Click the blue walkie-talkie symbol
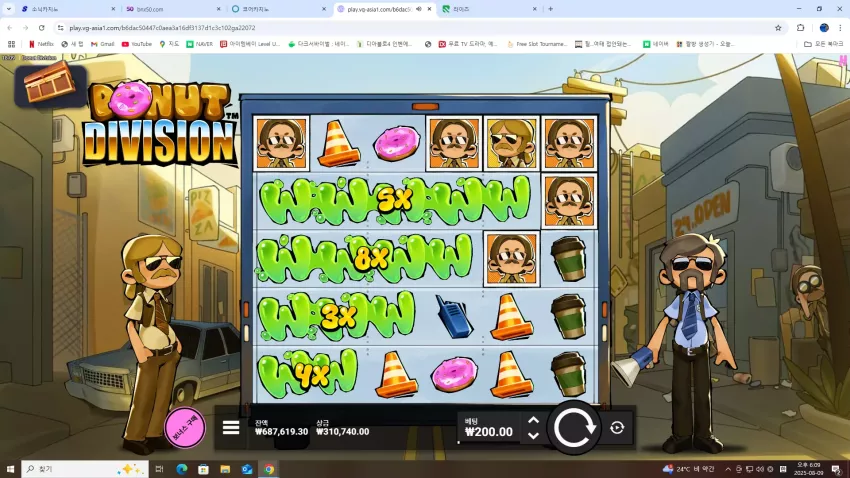The width and height of the screenshot is (850, 478). (x=454, y=316)
